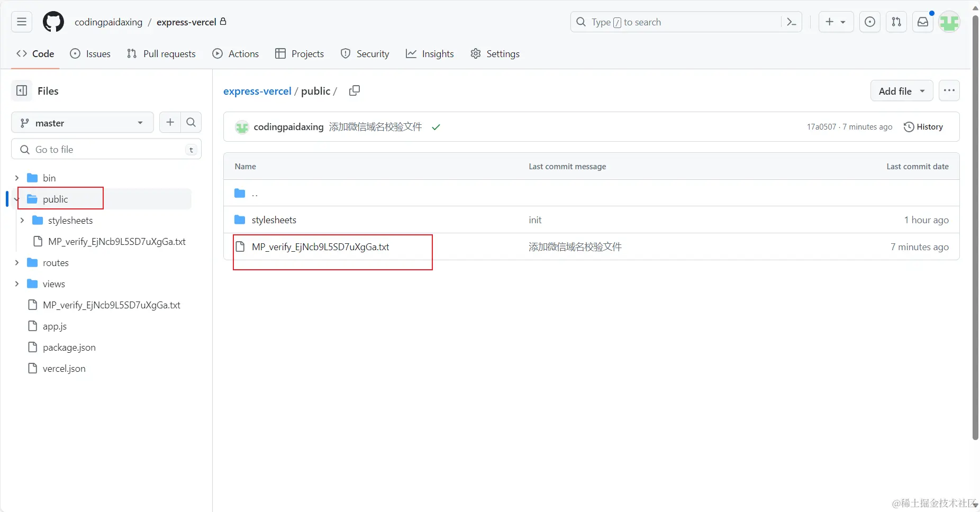
Task: Open the create new plus menu
Action: [x=836, y=22]
